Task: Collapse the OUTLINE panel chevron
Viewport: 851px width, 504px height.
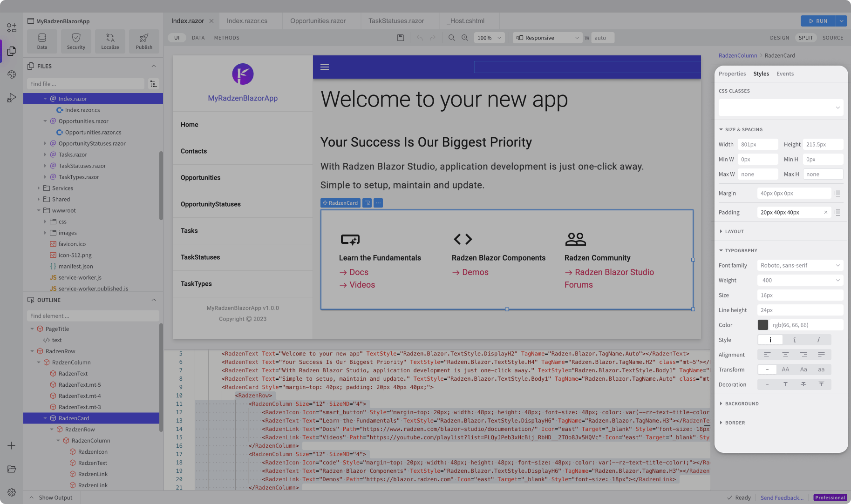Action: point(154,300)
